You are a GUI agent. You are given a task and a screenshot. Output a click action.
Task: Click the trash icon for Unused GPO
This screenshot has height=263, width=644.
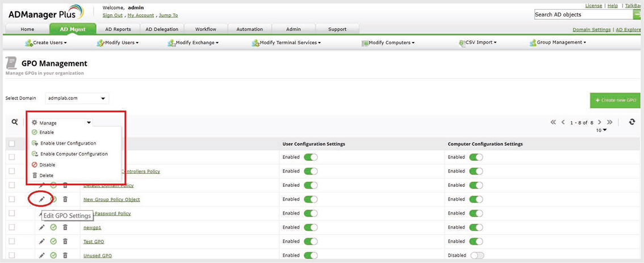65,255
